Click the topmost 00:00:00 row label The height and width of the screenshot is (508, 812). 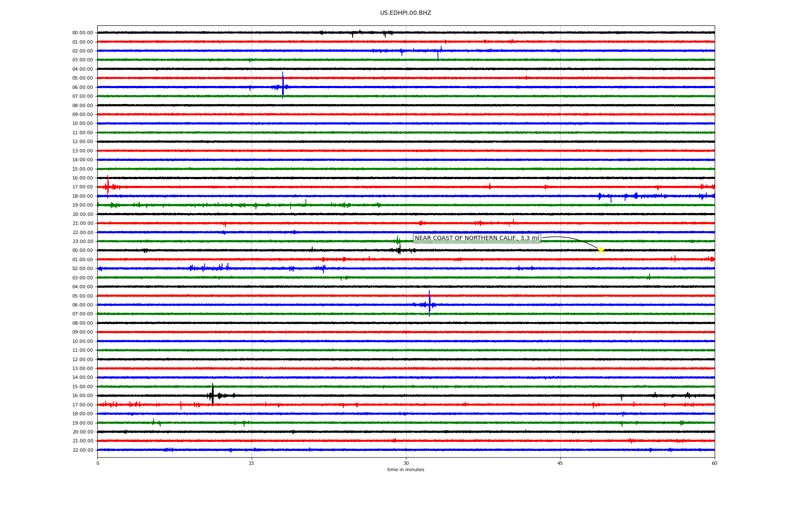point(82,33)
